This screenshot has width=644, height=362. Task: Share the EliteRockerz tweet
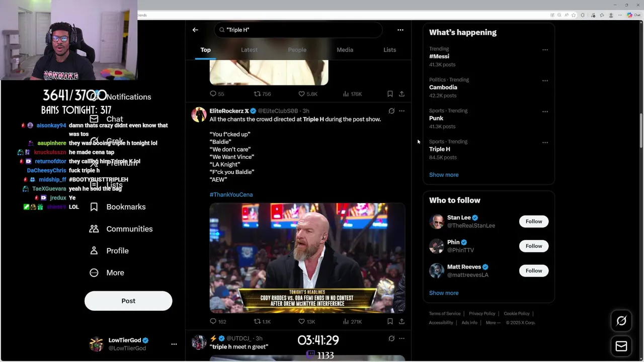(401, 321)
